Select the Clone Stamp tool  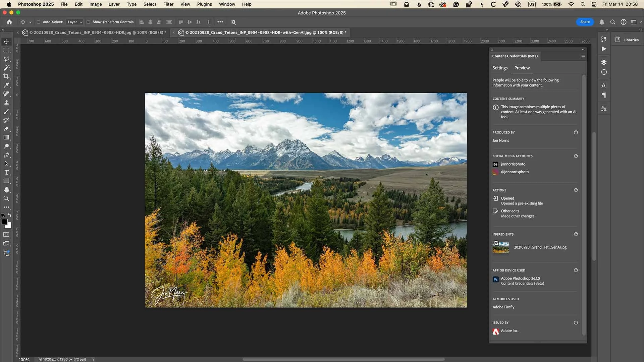tap(6, 103)
